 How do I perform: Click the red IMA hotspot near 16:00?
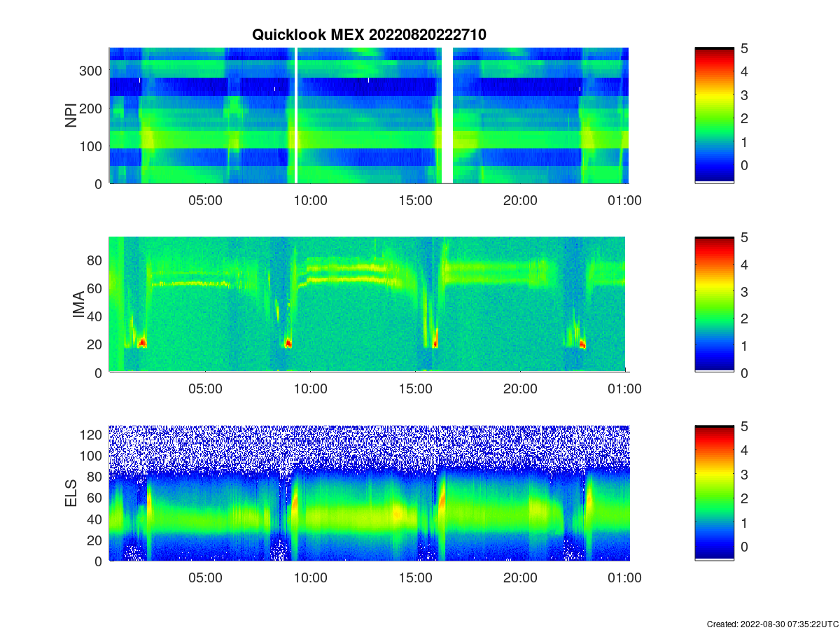[435, 344]
